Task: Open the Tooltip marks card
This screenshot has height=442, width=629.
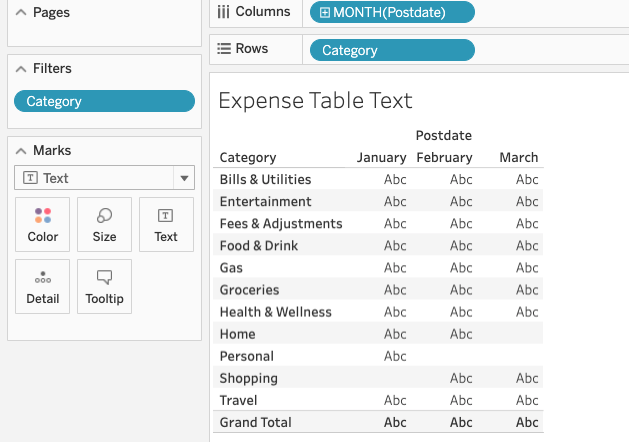Action: pos(104,286)
